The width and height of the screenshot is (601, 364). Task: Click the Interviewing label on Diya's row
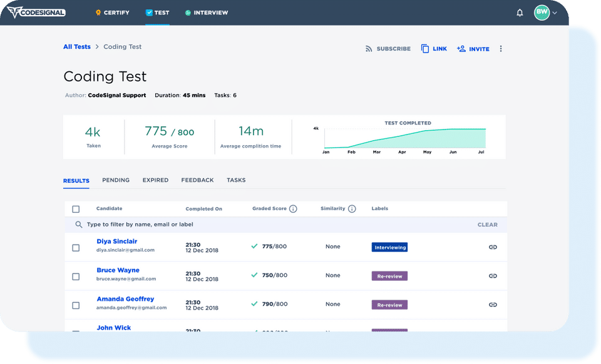point(389,247)
